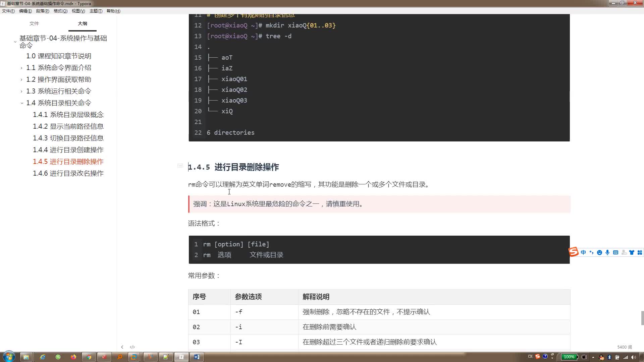Open the notepad app in the taskbar
Screen dimensions: 644x362
pyautogui.click(x=166, y=357)
